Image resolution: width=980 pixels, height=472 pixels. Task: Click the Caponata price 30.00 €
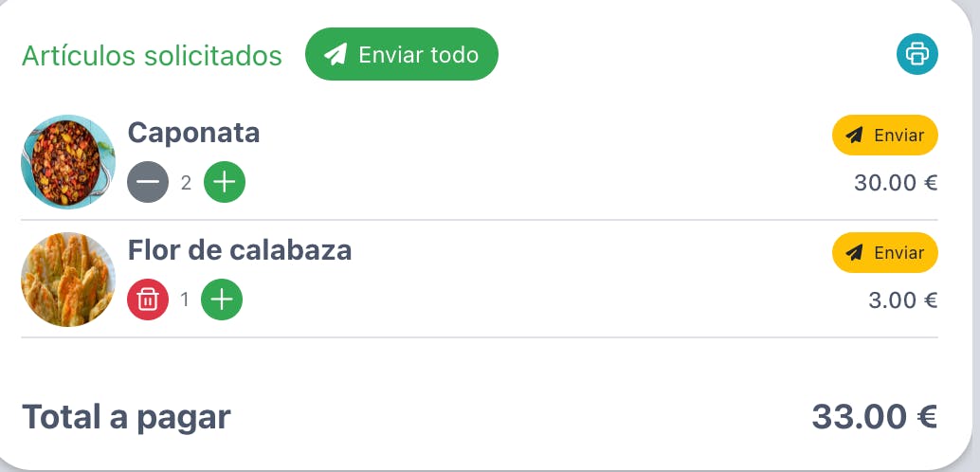pyautogui.click(x=896, y=183)
